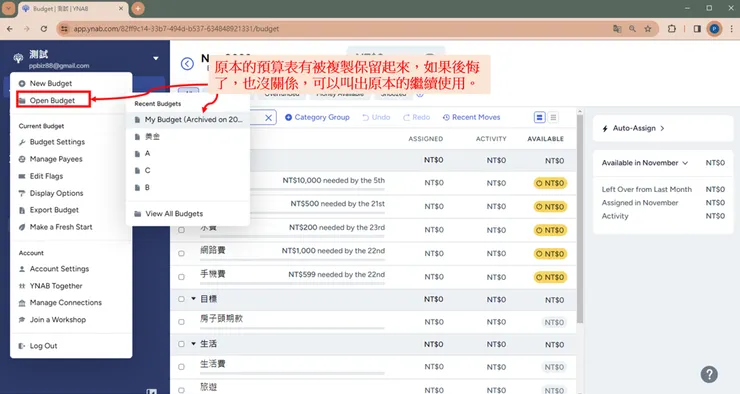Expand Available in November dropdown
This screenshot has height=394, width=740.
[x=645, y=163]
